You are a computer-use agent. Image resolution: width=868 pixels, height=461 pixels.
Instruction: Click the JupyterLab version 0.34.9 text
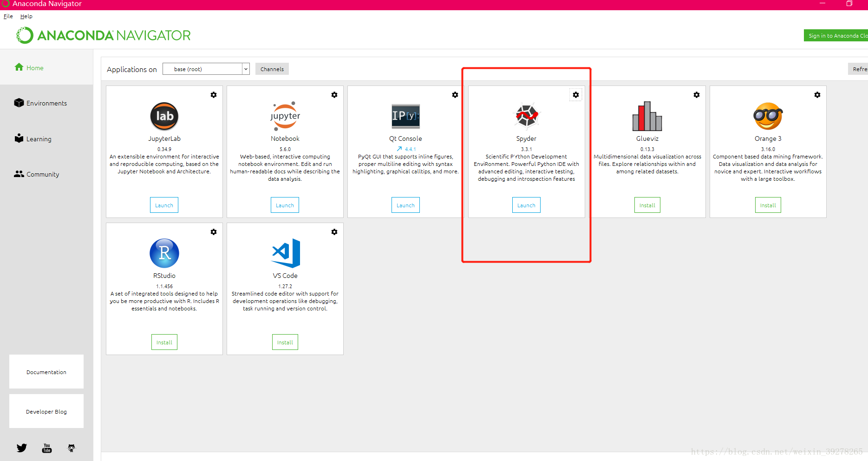tap(164, 149)
